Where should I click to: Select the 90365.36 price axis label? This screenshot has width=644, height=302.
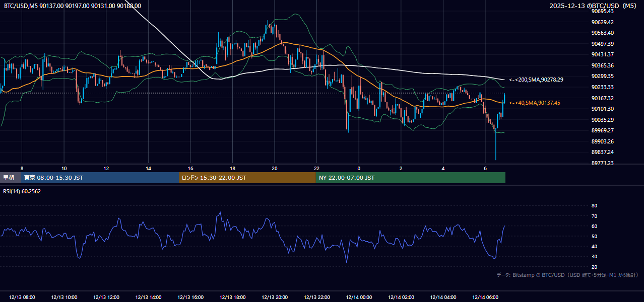(x=603, y=65)
